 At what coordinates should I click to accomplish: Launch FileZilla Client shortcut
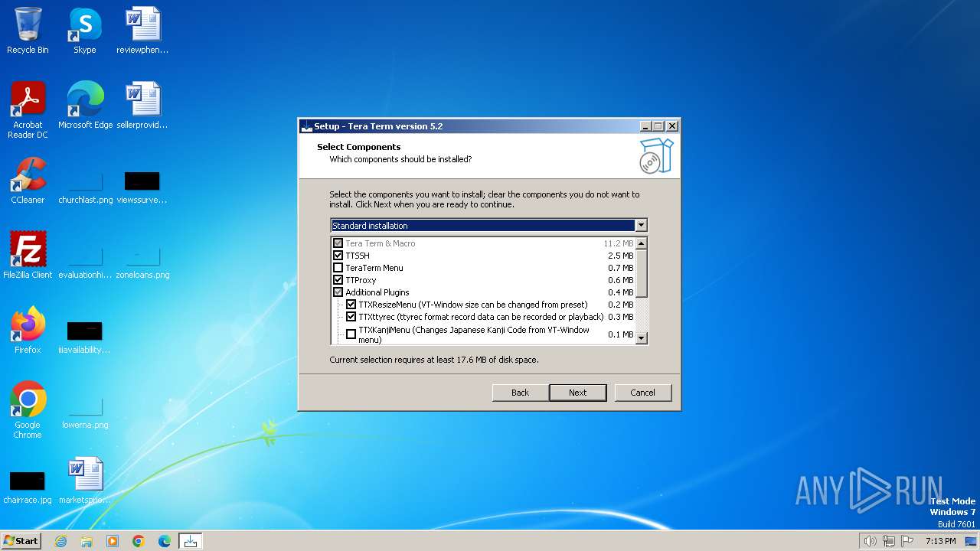pyautogui.click(x=28, y=256)
